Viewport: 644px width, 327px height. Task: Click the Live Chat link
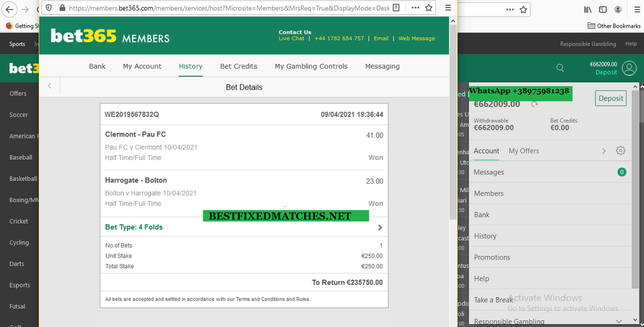coord(292,38)
